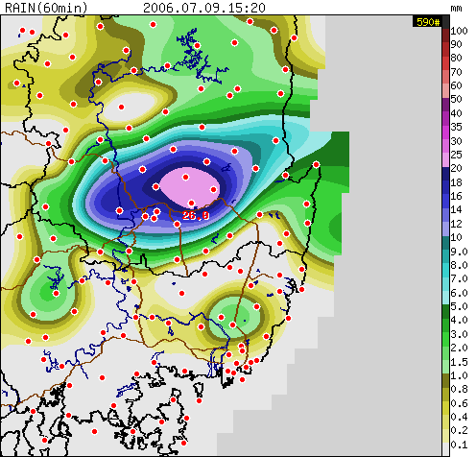
Task: Click the legend label 80
Action: point(456,58)
